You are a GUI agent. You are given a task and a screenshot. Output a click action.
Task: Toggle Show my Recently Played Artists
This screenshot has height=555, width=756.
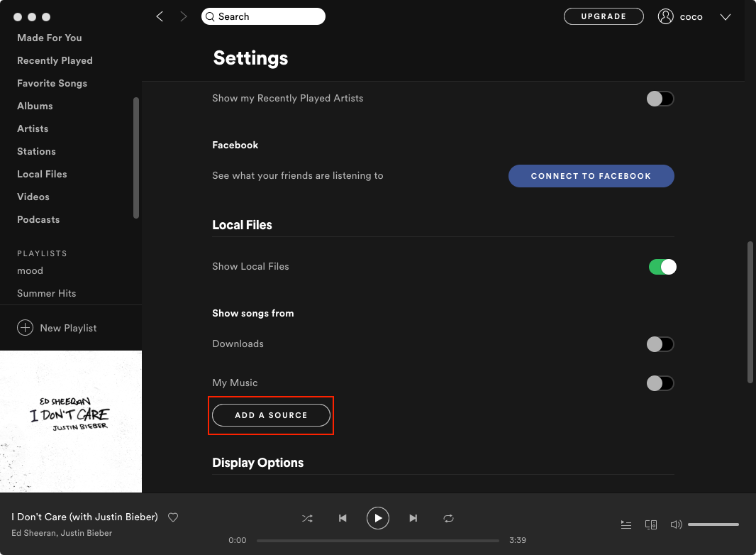point(660,99)
